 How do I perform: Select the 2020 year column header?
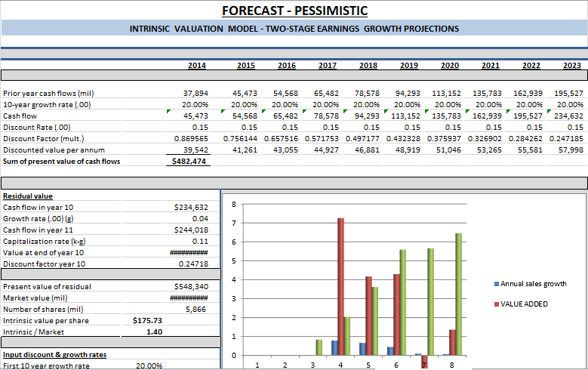(450, 65)
